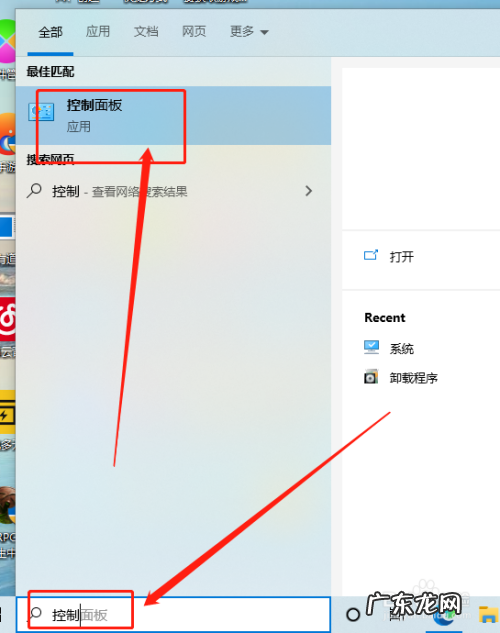Select the 全部 tab

50,32
